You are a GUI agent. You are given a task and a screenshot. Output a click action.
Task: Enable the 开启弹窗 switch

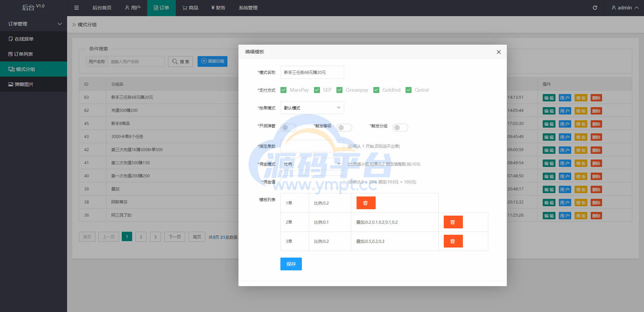[x=288, y=128]
